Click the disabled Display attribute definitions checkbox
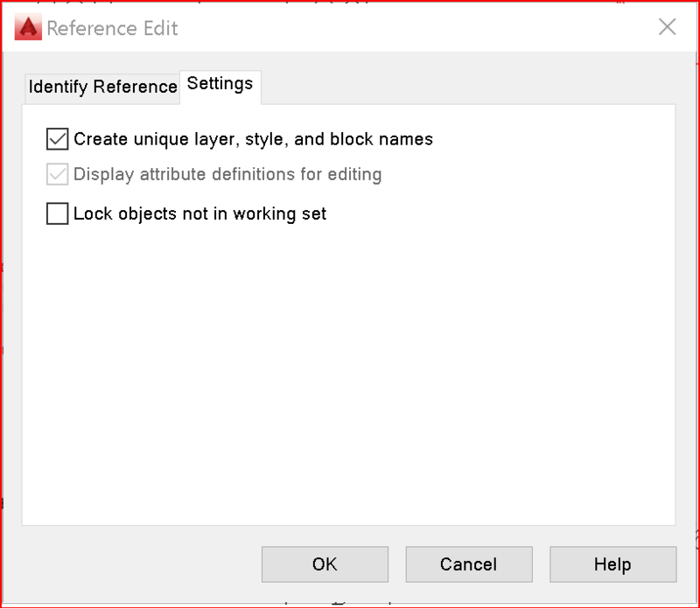The height and width of the screenshot is (609, 700). coord(57,174)
